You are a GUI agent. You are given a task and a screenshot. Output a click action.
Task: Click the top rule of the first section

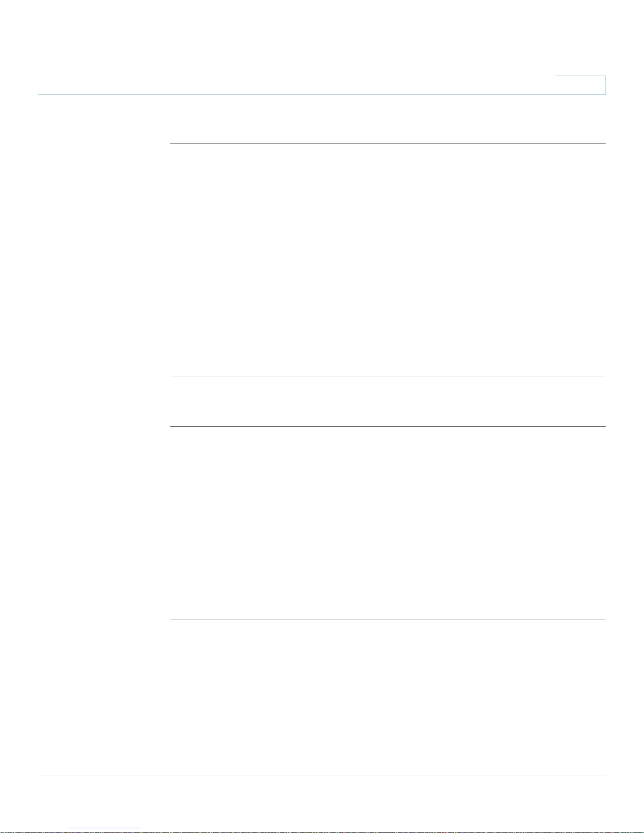coord(388,143)
